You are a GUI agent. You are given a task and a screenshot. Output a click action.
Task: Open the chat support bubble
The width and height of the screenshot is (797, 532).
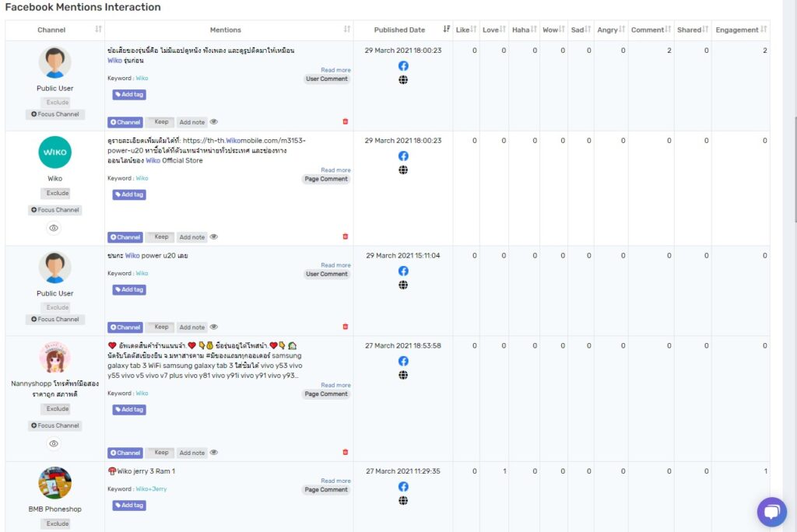(x=771, y=512)
